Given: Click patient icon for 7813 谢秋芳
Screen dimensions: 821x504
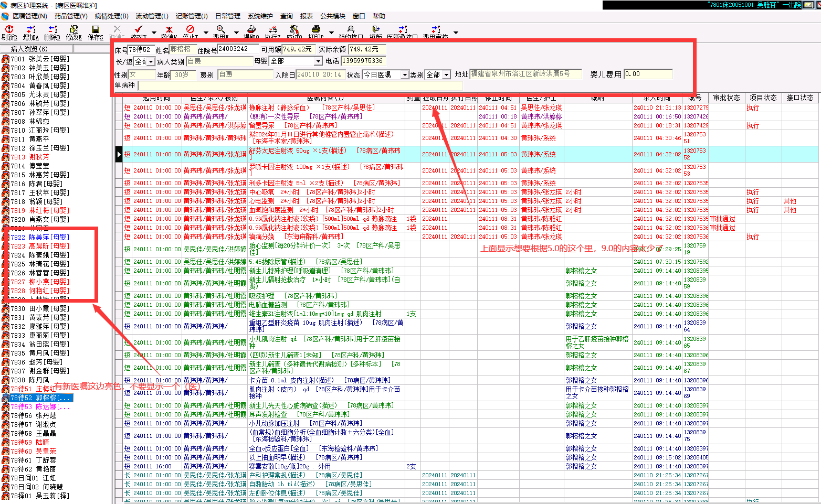Looking at the screenshot, I should pyautogui.click(x=6, y=157).
